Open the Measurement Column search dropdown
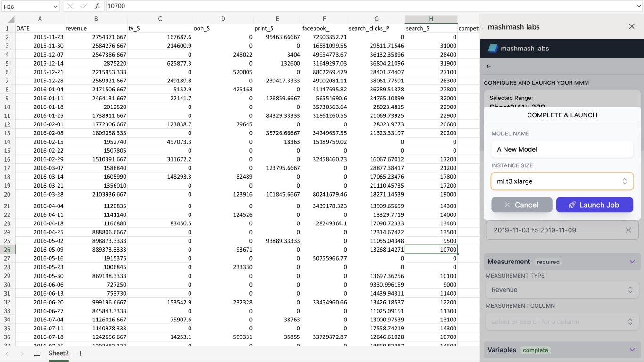 (x=562, y=321)
